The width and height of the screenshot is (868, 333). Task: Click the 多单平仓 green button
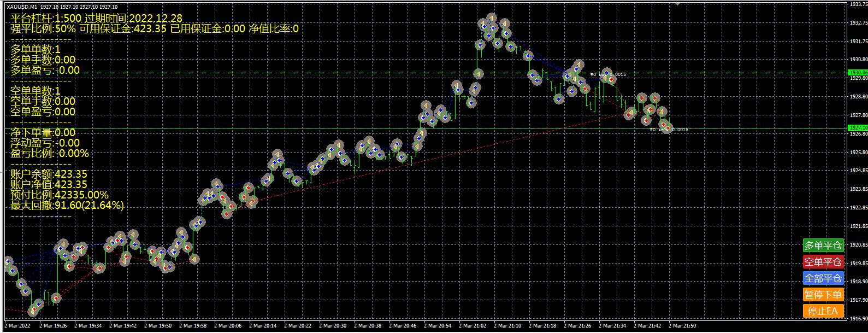[x=823, y=246]
